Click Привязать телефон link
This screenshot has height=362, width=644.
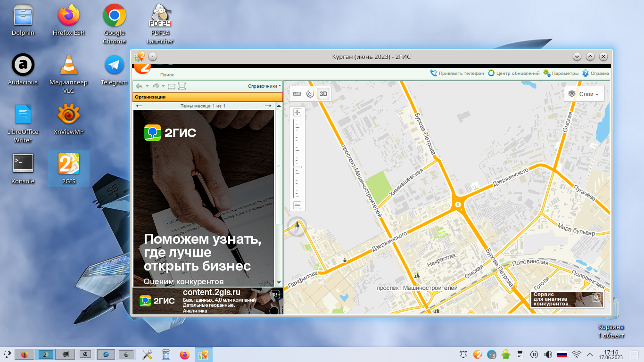(457, 74)
